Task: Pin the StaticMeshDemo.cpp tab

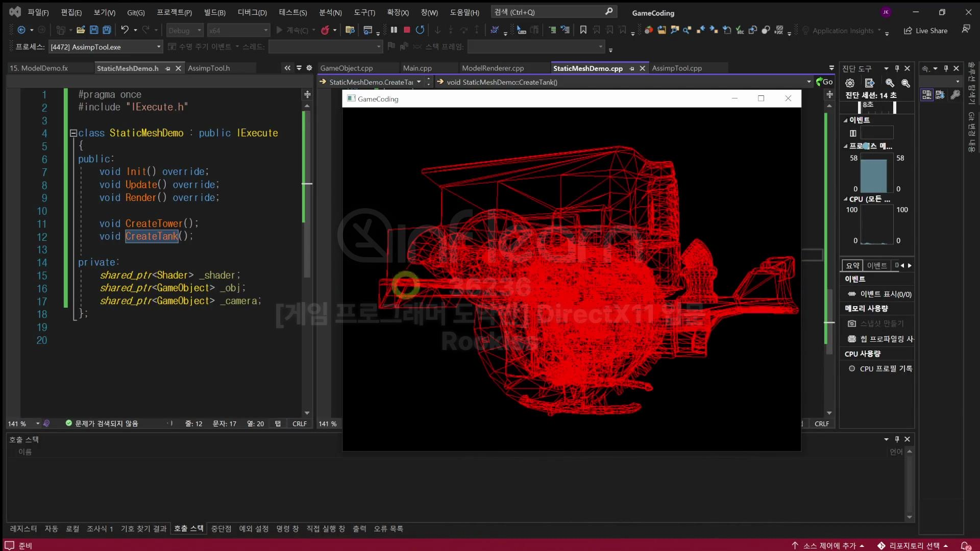Action: tap(632, 68)
